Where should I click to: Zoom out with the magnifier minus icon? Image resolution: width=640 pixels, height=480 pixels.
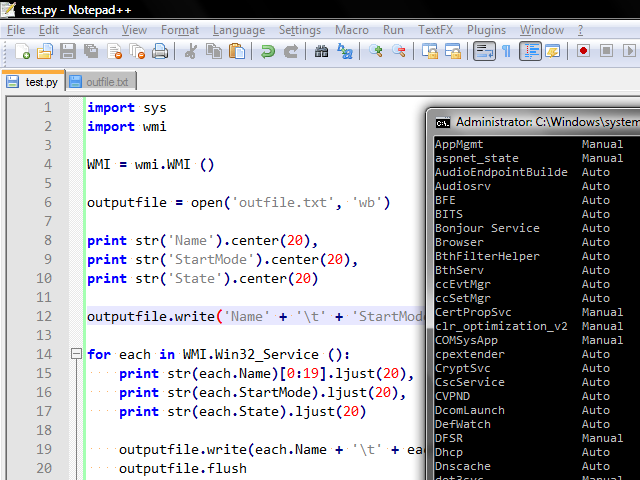398,51
